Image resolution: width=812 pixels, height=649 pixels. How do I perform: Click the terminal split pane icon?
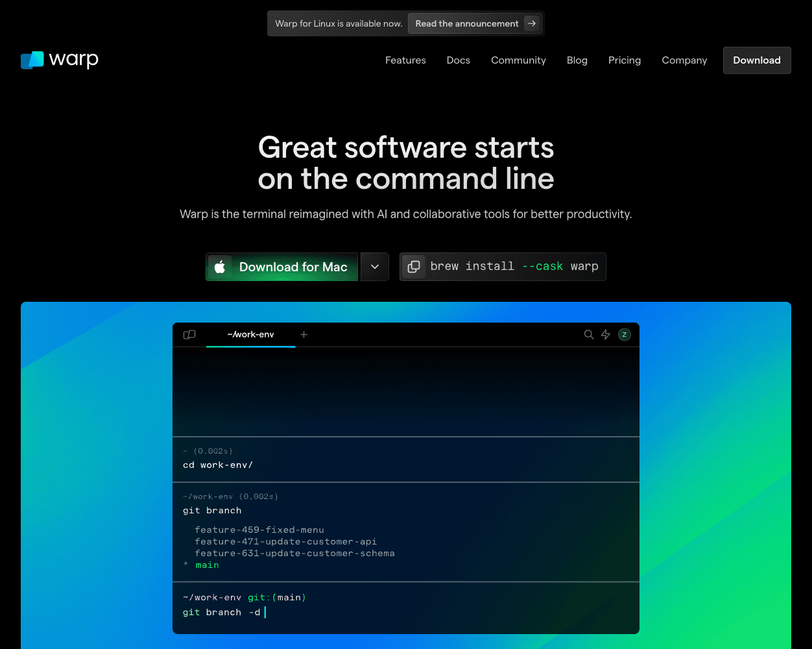pos(189,335)
